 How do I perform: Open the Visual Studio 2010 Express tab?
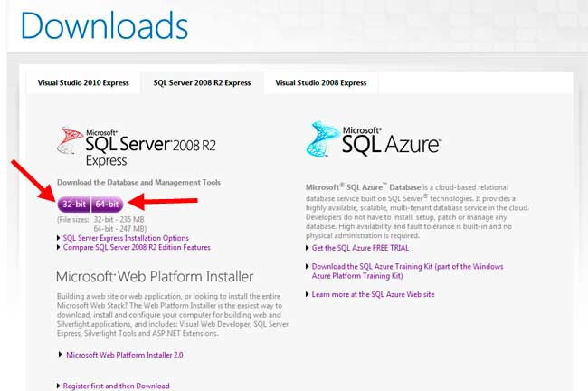tap(83, 83)
